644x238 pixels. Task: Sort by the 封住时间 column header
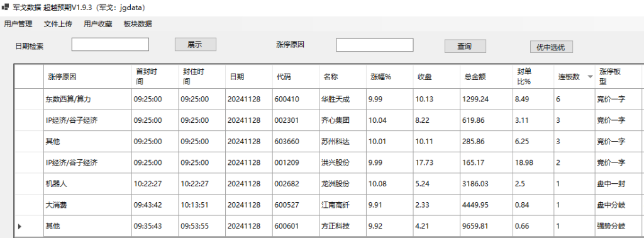(202, 76)
